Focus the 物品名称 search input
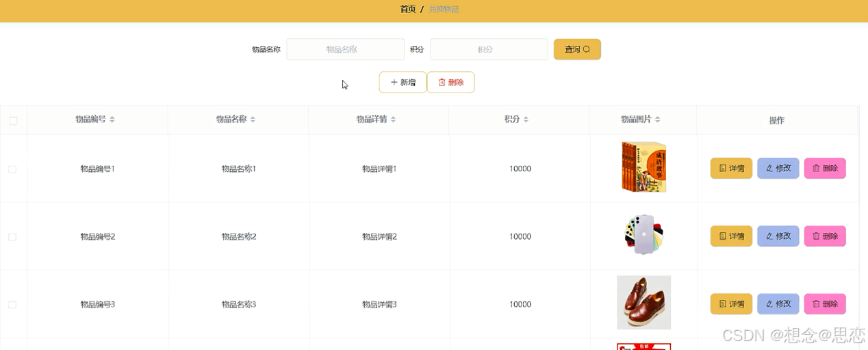The height and width of the screenshot is (350, 868). (345, 49)
